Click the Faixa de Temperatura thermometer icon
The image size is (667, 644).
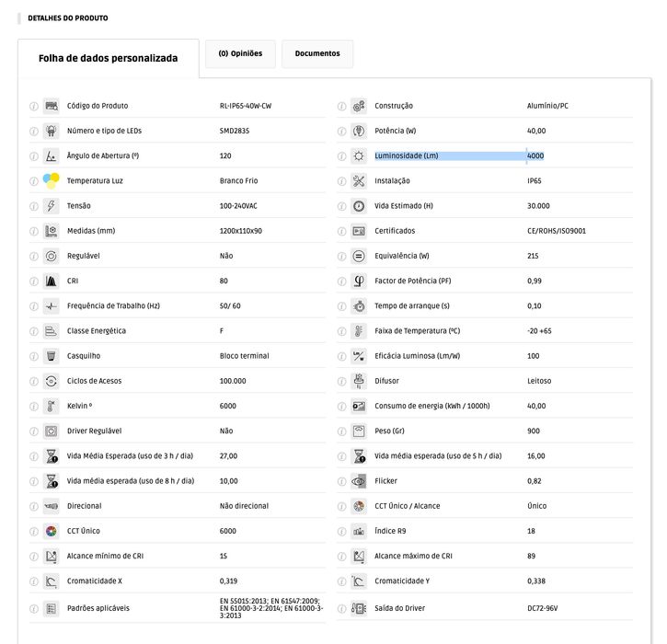tap(359, 331)
